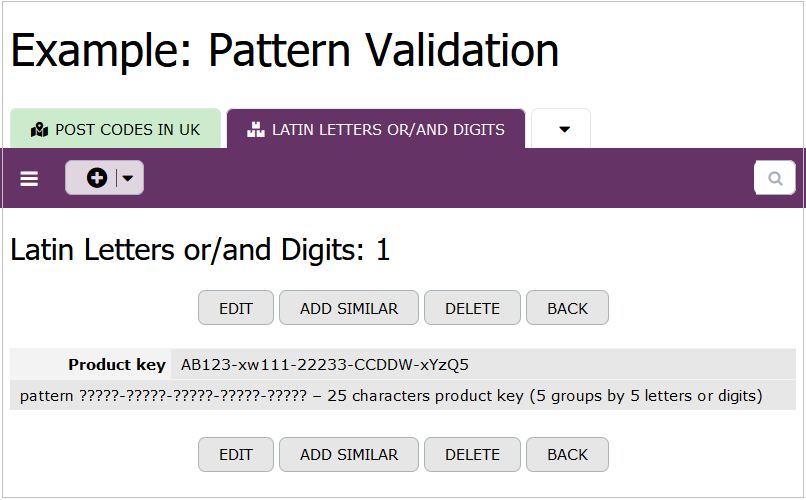Image resolution: width=806 pixels, height=500 pixels.
Task: Hit the bottom Delete button
Action: click(x=472, y=454)
